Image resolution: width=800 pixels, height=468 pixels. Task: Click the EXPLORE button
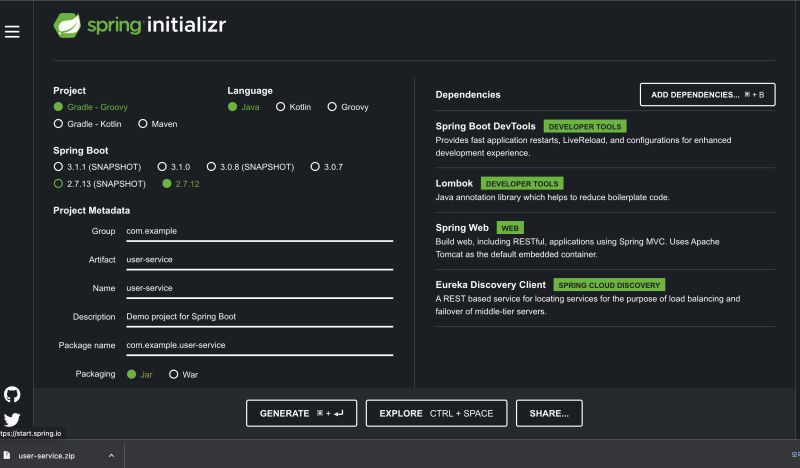(436, 413)
